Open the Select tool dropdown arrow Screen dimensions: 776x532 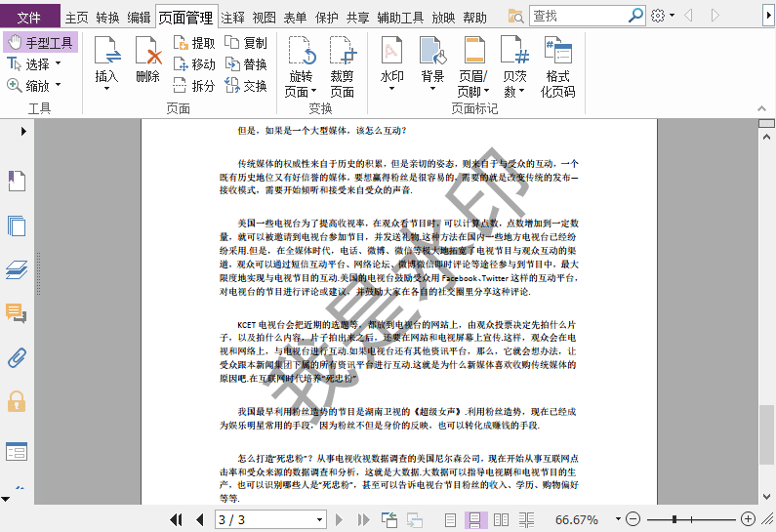tap(58, 63)
